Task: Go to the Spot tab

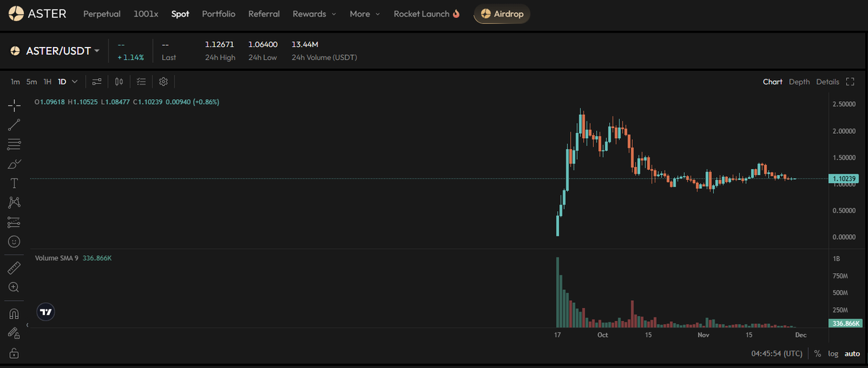Action: (x=180, y=14)
